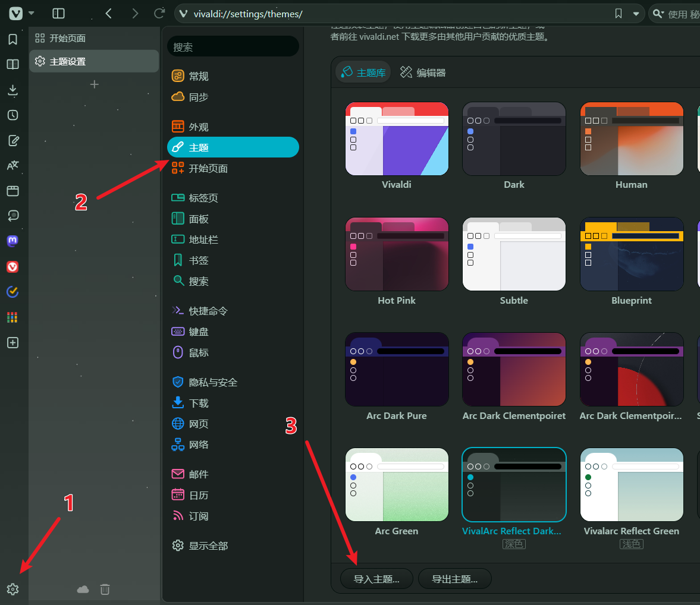Open the Mastodon web panel
The width and height of the screenshot is (700, 605).
13,241
